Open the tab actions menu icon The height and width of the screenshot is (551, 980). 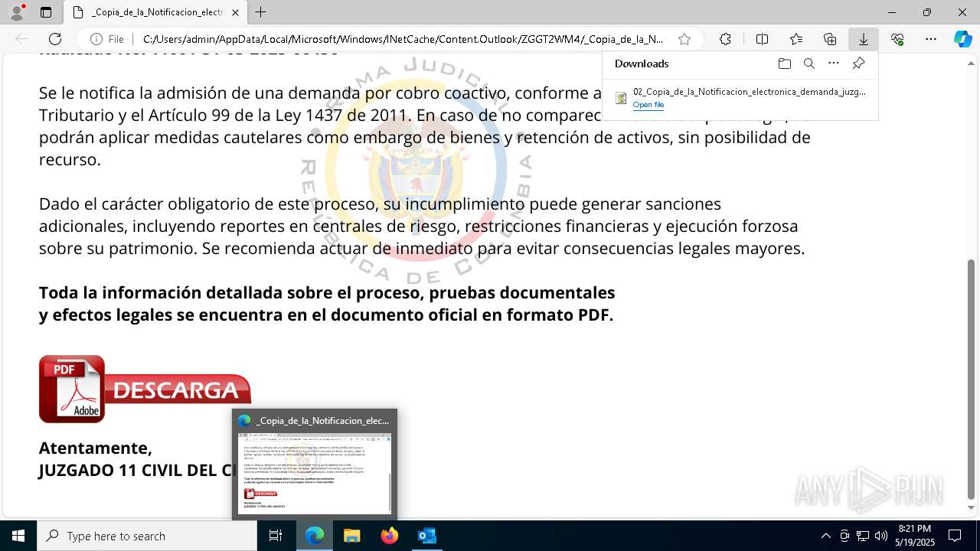point(46,12)
